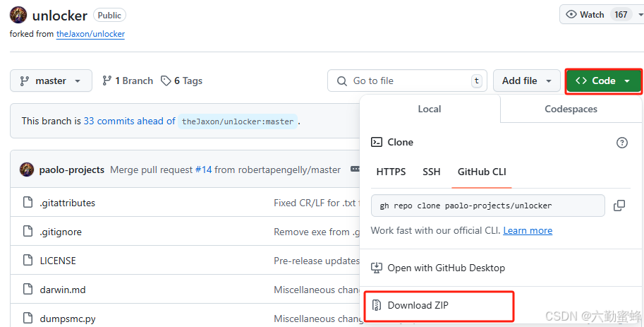This screenshot has width=644, height=327.
Task: Open dumpsmc.py 'Miscellaneous' commit message
Action: [x=318, y=319]
